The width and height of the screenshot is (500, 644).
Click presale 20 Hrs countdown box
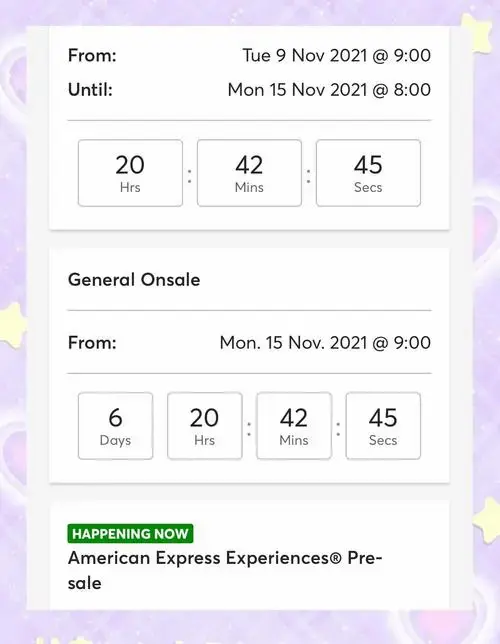pyautogui.click(x=130, y=173)
